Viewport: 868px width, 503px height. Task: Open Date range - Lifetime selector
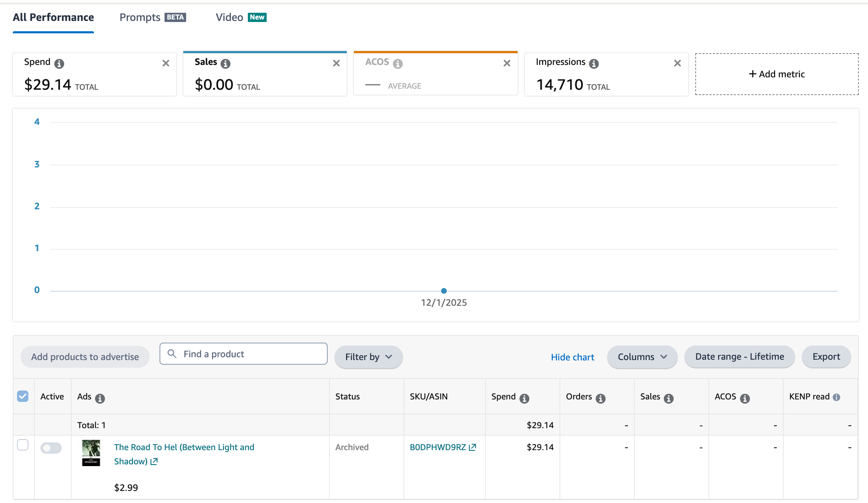[740, 357]
